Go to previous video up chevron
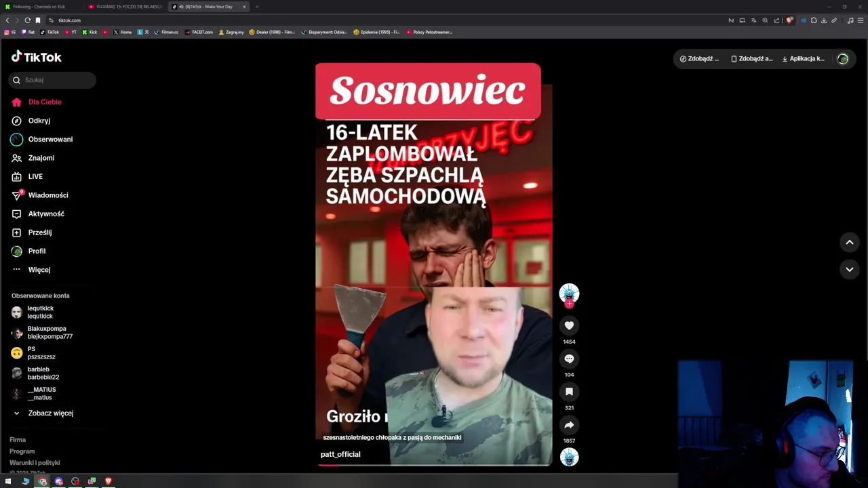 [849, 242]
